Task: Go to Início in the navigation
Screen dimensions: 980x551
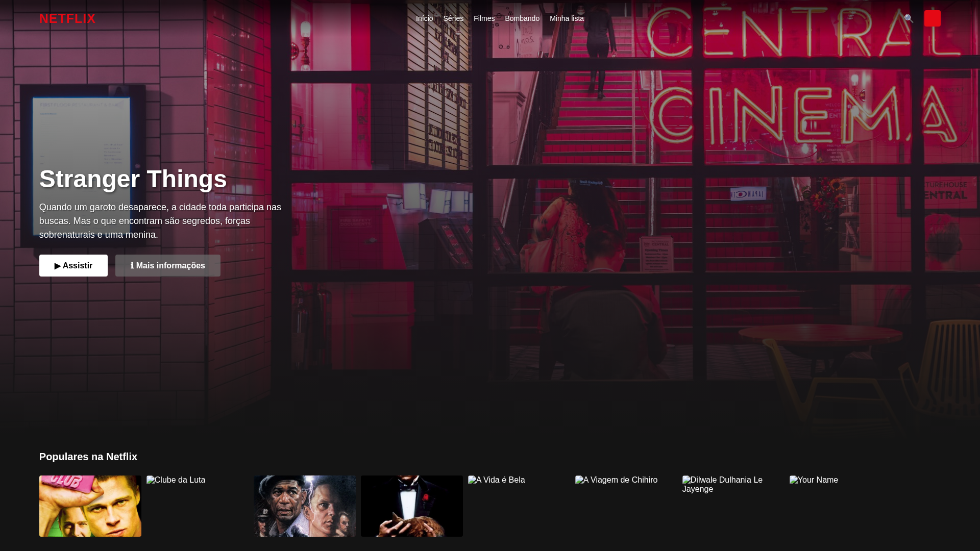Action: pyautogui.click(x=424, y=18)
